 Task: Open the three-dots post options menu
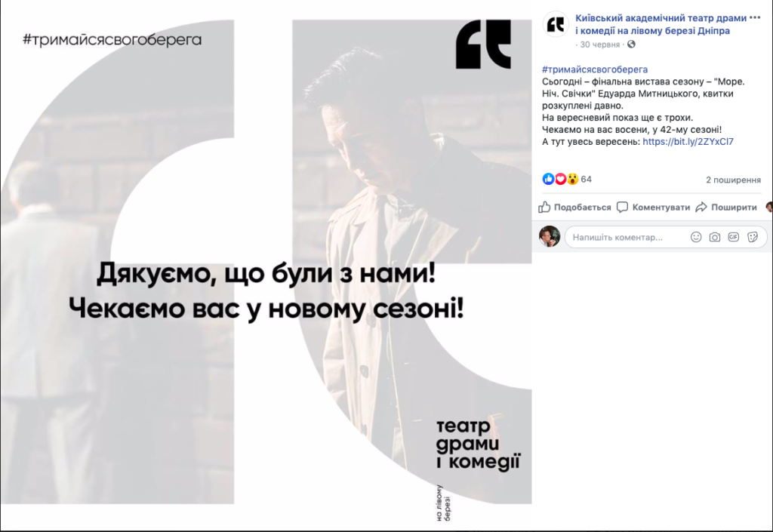(755, 18)
